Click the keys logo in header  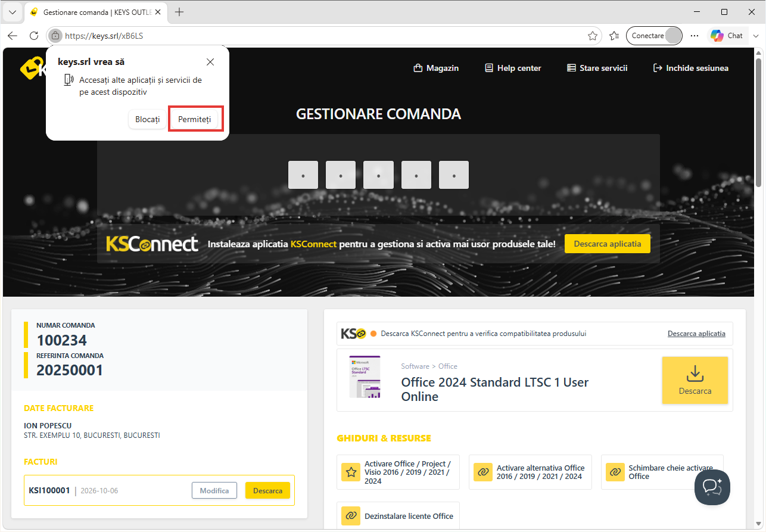pos(33,68)
